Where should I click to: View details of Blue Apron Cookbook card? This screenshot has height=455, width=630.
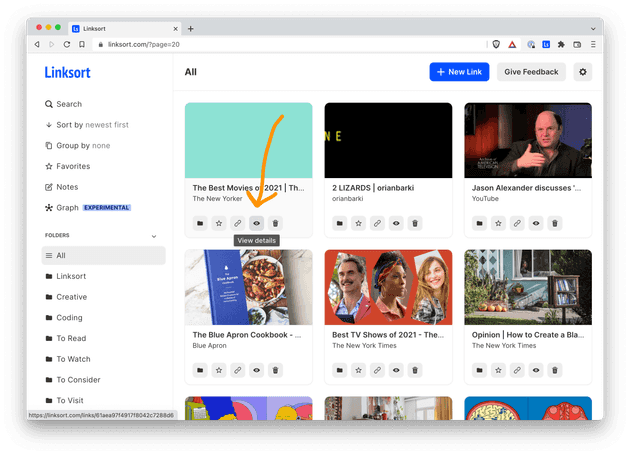pos(256,370)
